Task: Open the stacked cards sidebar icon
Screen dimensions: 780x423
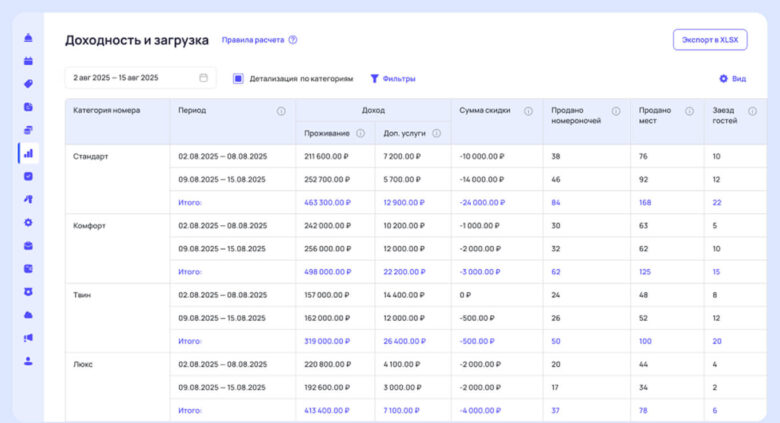Action: click(x=28, y=130)
